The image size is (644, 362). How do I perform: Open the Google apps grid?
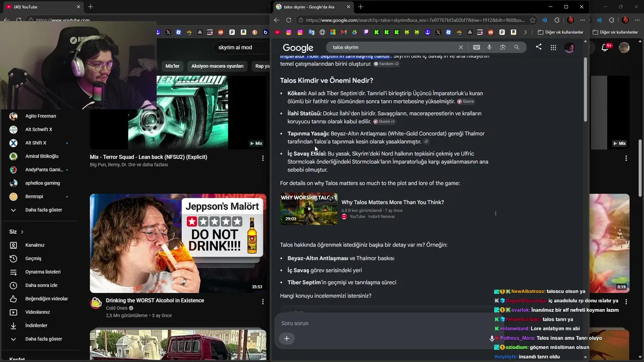553,47
